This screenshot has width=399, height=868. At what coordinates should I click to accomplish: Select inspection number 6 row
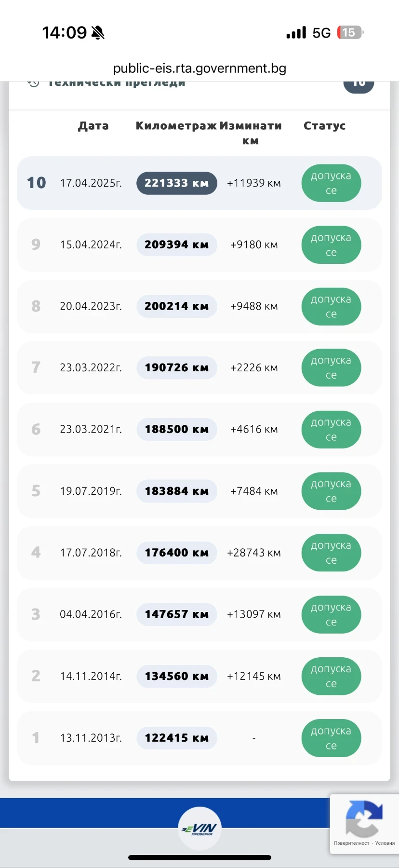199,429
